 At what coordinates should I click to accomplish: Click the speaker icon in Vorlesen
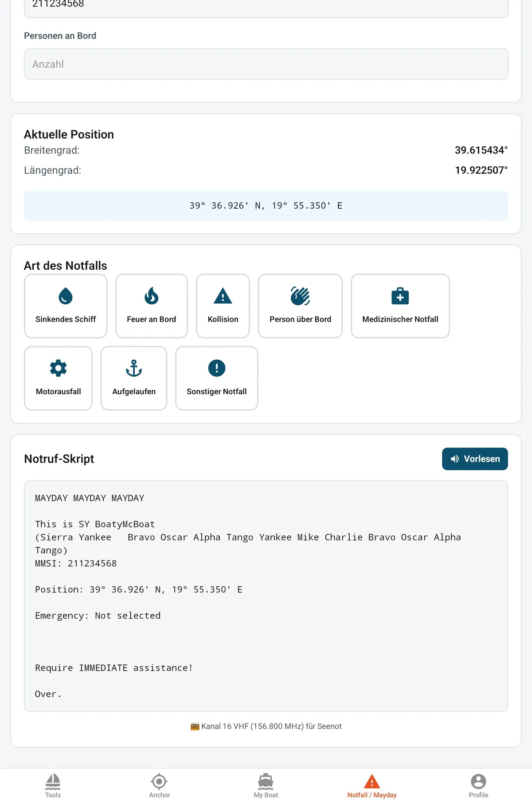click(x=455, y=459)
